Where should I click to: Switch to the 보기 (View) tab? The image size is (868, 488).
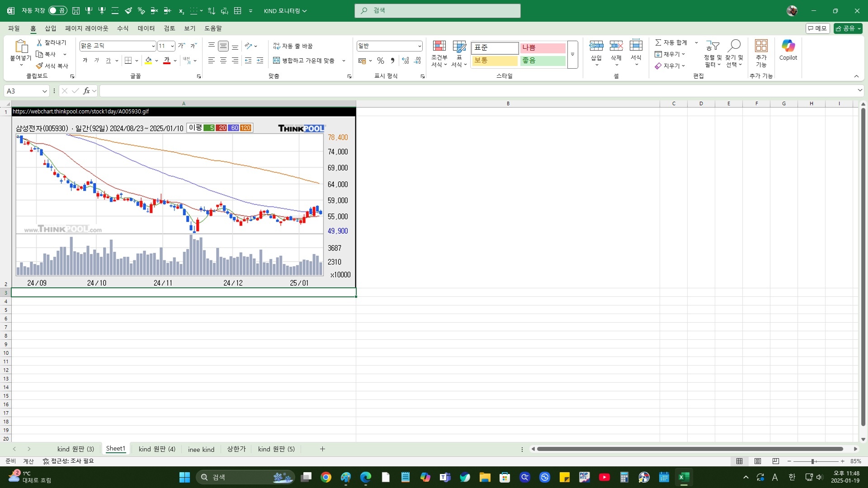pyautogui.click(x=190, y=28)
